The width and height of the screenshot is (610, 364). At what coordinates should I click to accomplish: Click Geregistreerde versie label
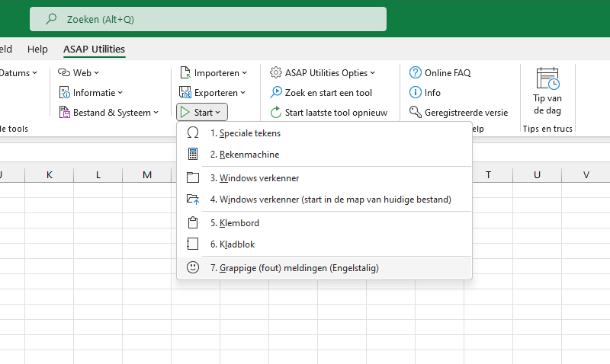466,112
